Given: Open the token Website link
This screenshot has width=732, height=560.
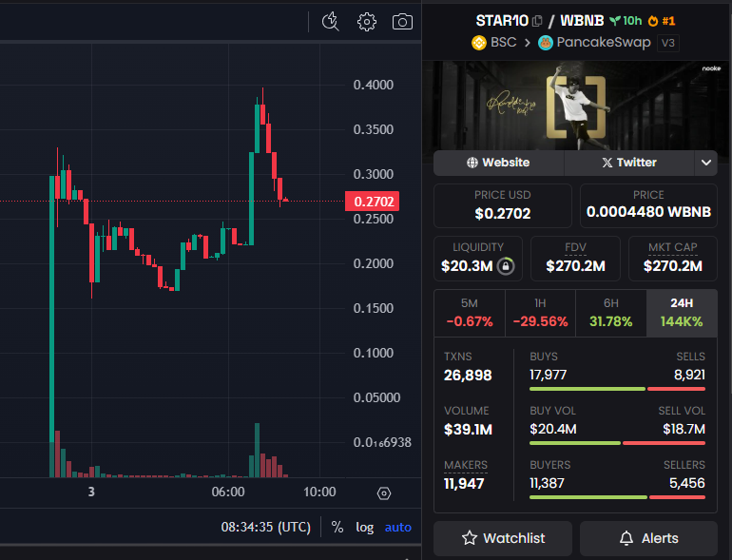Looking at the screenshot, I should coord(498,163).
